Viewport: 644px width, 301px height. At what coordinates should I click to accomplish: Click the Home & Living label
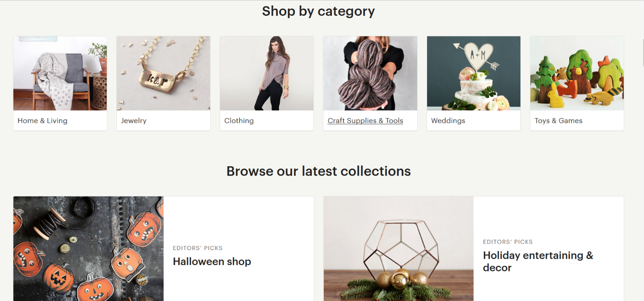(x=42, y=121)
